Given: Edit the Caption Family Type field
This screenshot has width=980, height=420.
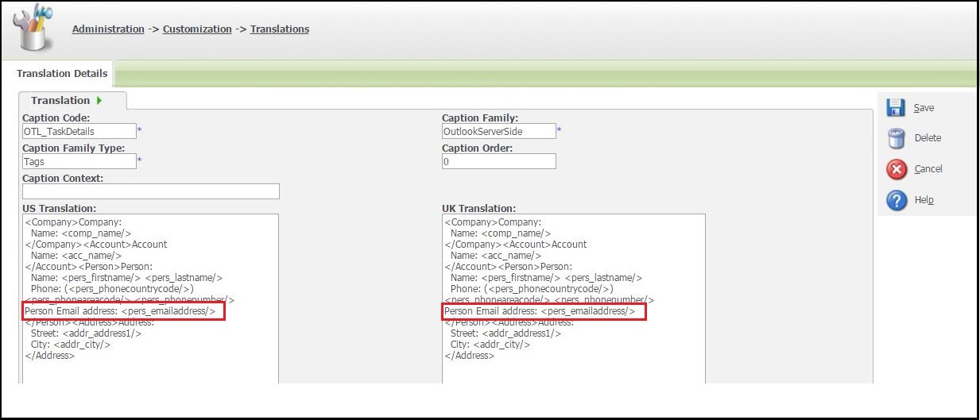Looking at the screenshot, I should pyautogui.click(x=79, y=161).
